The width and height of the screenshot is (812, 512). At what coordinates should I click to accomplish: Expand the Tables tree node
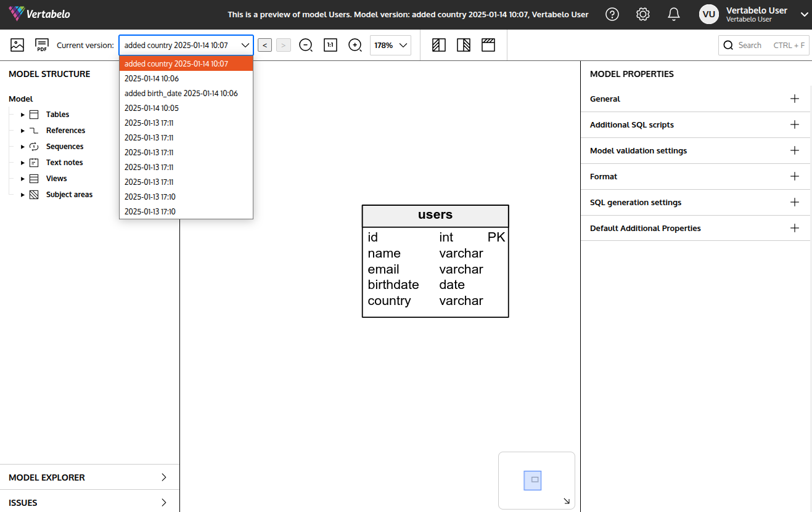[23, 115]
